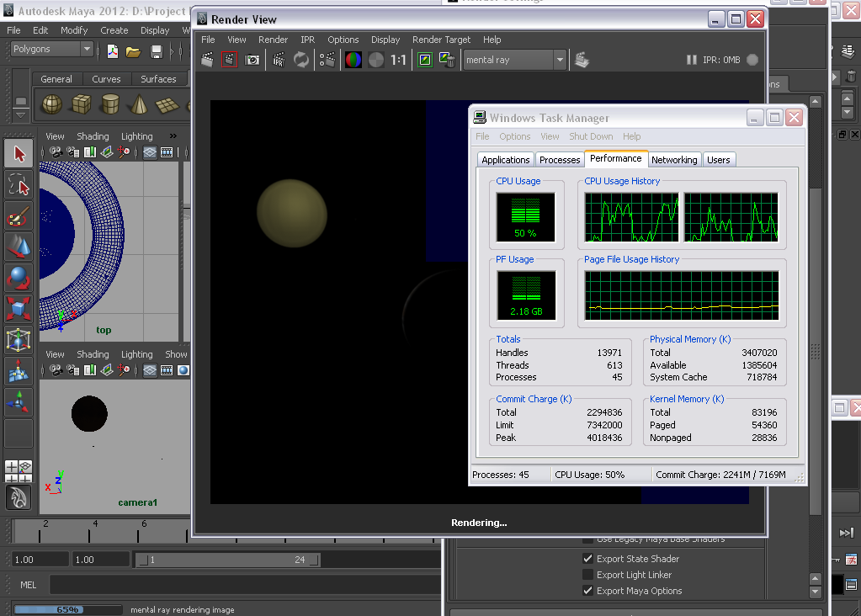Click the New Scene icon in Maya status line
861x616 pixels.
pyautogui.click(x=113, y=51)
